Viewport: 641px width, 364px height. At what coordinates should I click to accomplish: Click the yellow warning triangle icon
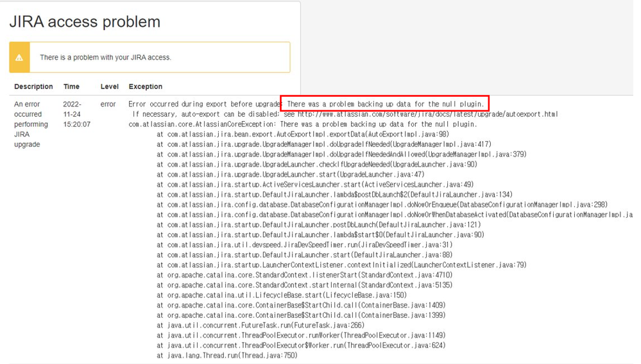[x=19, y=58]
